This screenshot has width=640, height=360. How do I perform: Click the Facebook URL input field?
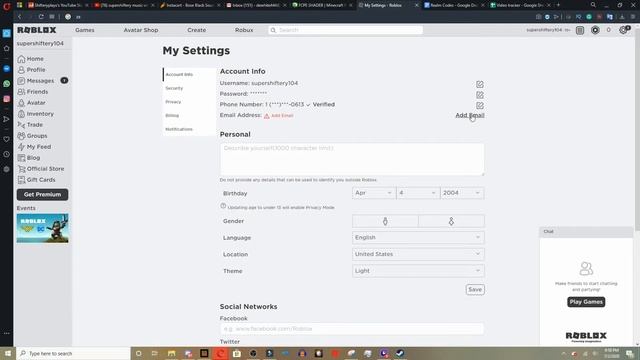[x=352, y=329]
